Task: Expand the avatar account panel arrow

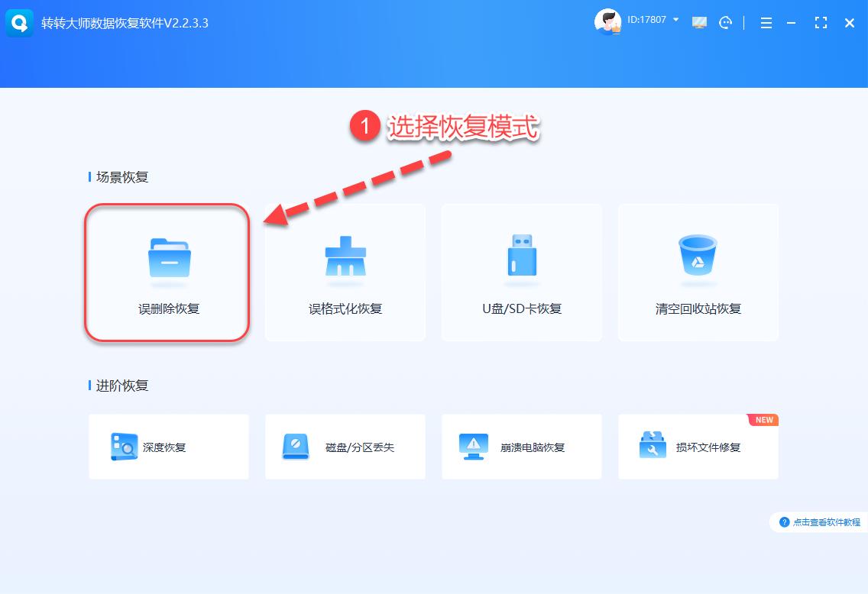Action: click(675, 21)
